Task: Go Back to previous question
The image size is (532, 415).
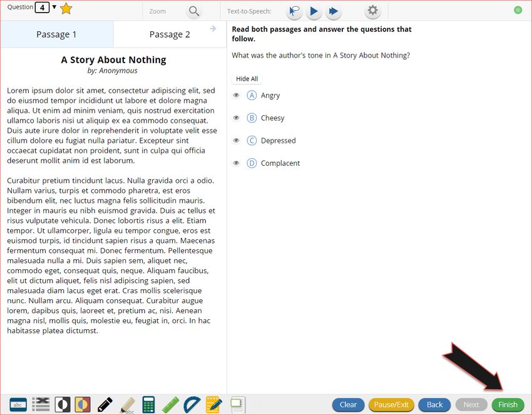Action: (x=434, y=404)
